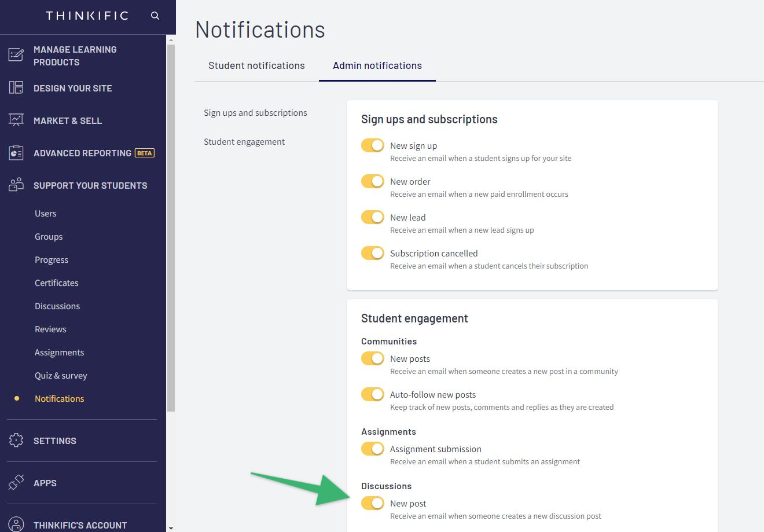Collapse Support Your Students menu
Image resolution: width=764 pixels, height=532 pixels.
pos(90,185)
